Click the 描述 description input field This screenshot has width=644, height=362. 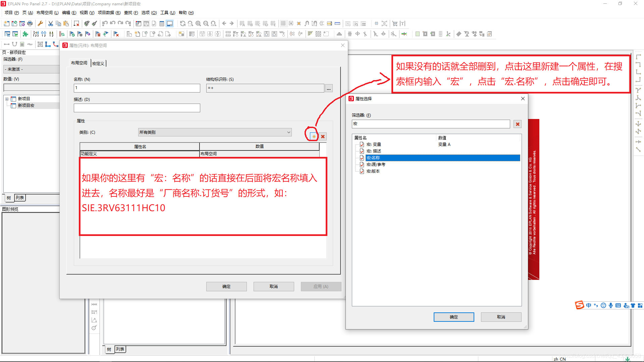tap(137, 108)
